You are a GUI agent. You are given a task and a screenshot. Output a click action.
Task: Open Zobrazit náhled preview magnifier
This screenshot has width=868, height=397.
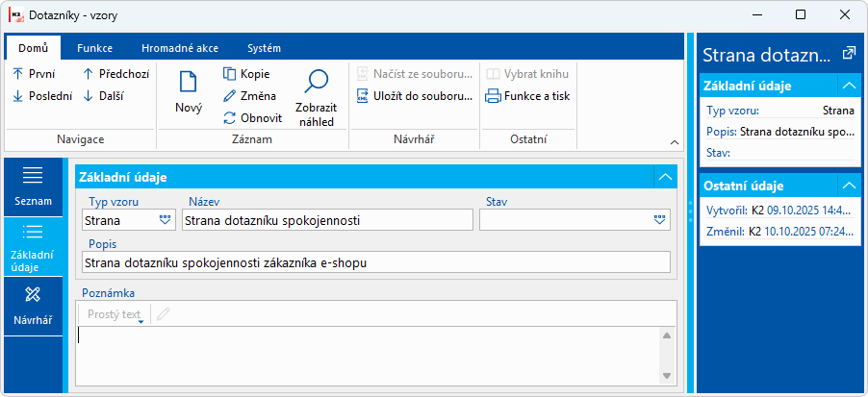315,84
